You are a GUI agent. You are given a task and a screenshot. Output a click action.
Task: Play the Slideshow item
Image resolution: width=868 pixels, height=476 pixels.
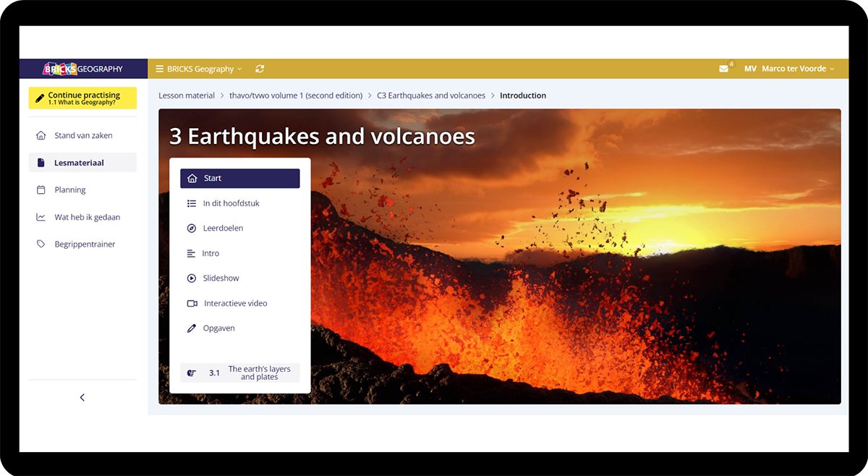220,278
